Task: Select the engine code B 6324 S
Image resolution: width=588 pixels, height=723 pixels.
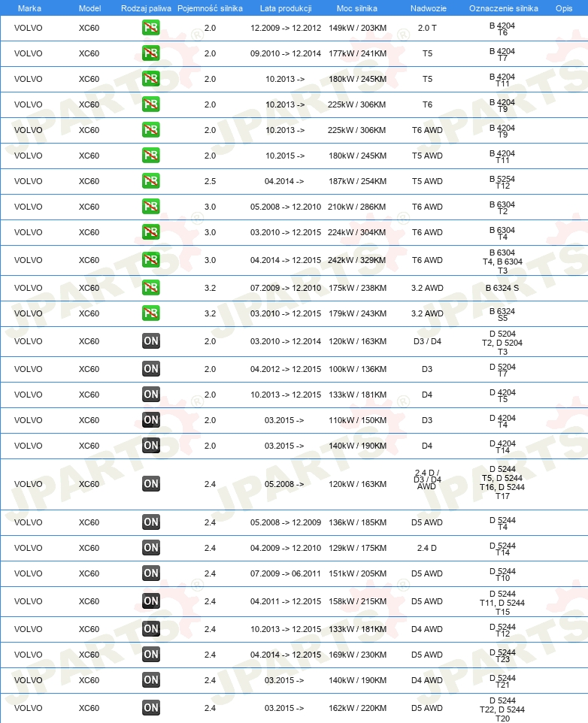Action: [x=502, y=288]
